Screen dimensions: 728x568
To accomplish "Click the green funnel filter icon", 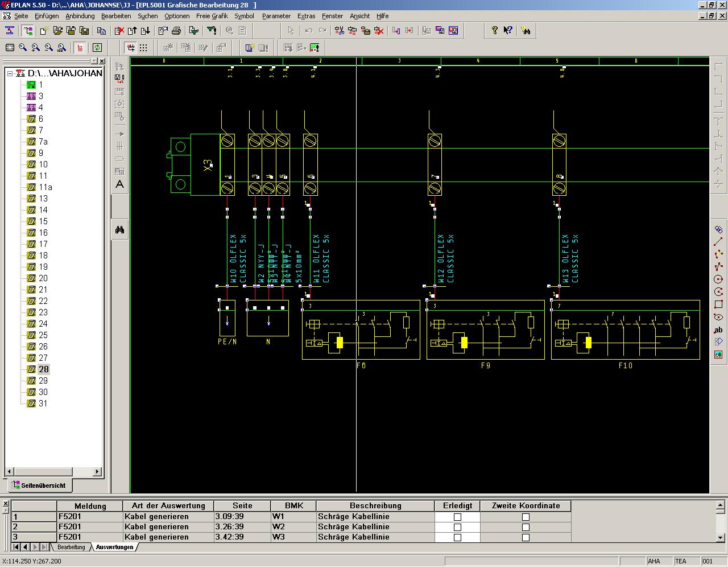I will click(194, 30).
